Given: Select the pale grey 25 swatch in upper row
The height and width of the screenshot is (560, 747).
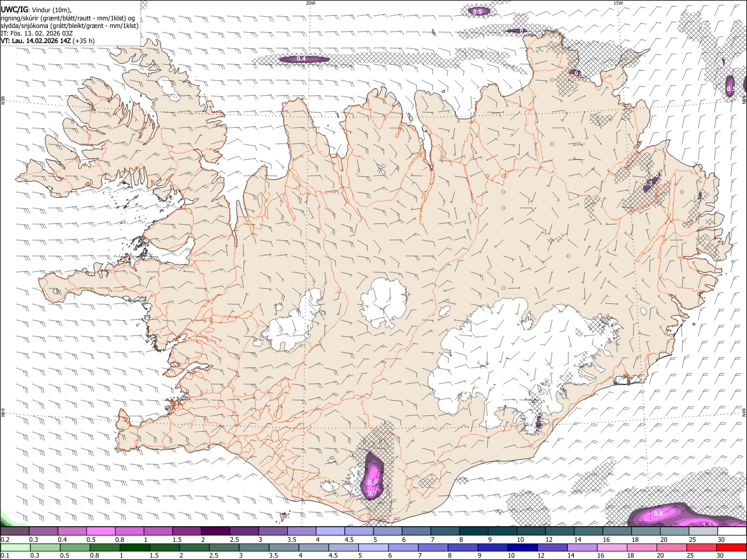Looking at the screenshot, I should coord(703,531).
